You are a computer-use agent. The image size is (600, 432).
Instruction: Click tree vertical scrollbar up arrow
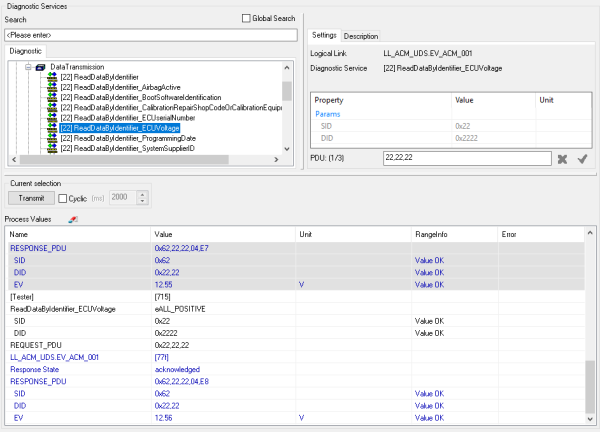[x=287, y=68]
